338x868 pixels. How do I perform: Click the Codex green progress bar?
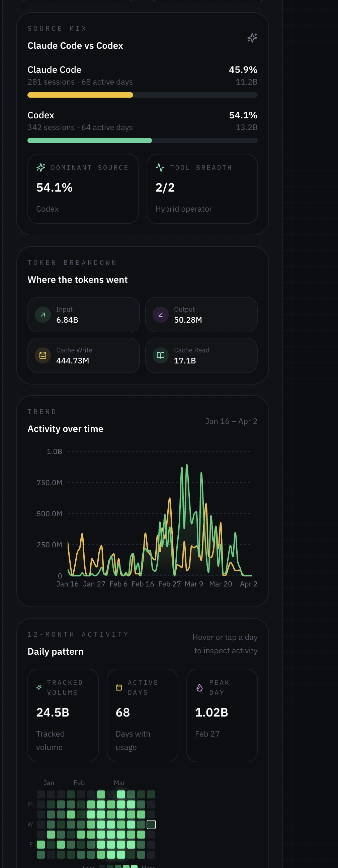click(x=89, y=140)
